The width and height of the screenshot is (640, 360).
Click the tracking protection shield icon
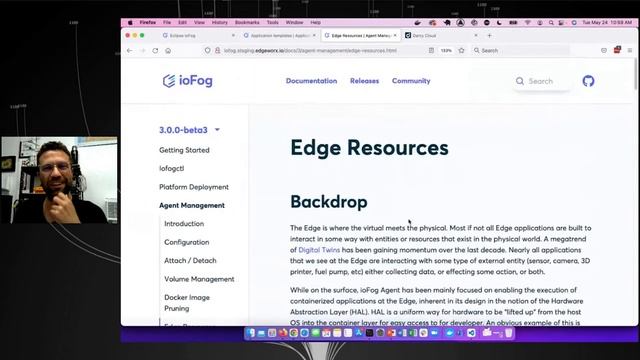tap(207, 50)
